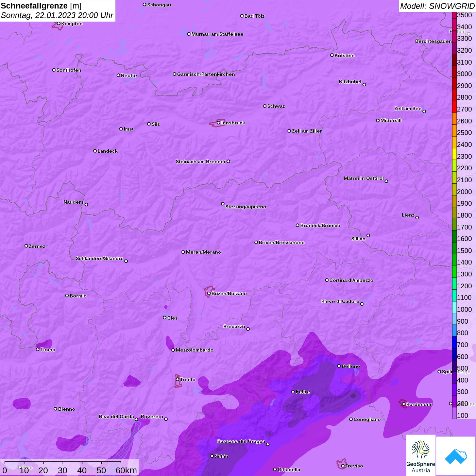This screenshot has height=476, width=476.
Task: Click the Nauders marker dot
Action: tap(86, 204)
